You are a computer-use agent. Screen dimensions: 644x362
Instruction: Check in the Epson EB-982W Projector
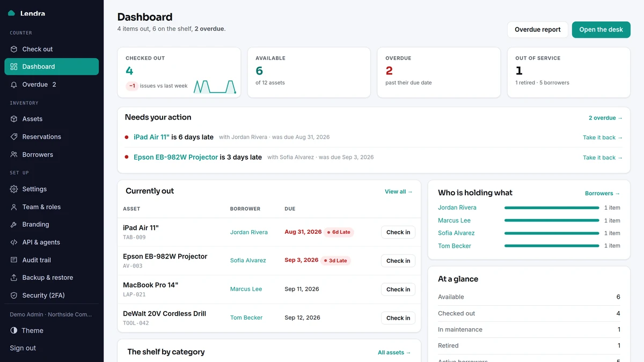(x=398, y=261)
